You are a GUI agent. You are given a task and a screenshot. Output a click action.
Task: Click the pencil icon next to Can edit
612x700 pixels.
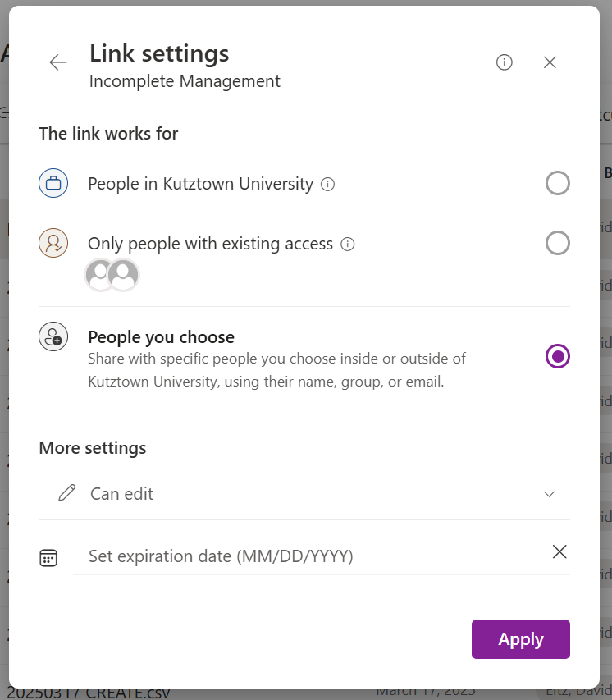pyautogui.click(x=66, y=493)
